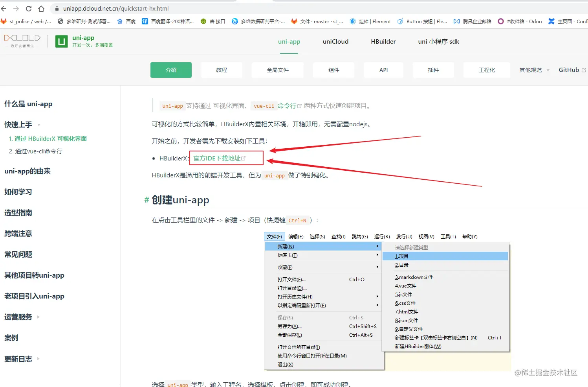Open the 文件 · master bookmark
The image size is (588, 387).
(317, 22)
